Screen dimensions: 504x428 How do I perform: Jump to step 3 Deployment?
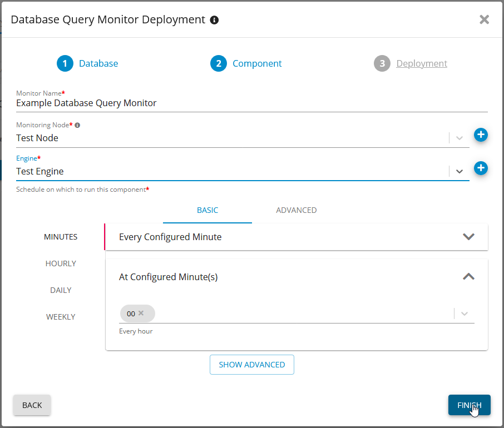411,63
